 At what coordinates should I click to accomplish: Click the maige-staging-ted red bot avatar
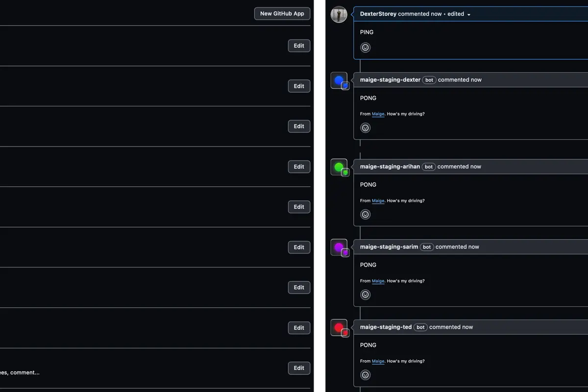tap(339, 327)
